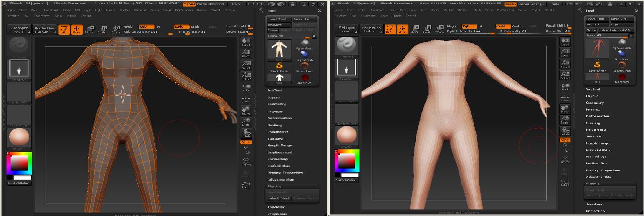
Task: Expand SubTool section in wireframe window
Action: [x=275, y=90]
